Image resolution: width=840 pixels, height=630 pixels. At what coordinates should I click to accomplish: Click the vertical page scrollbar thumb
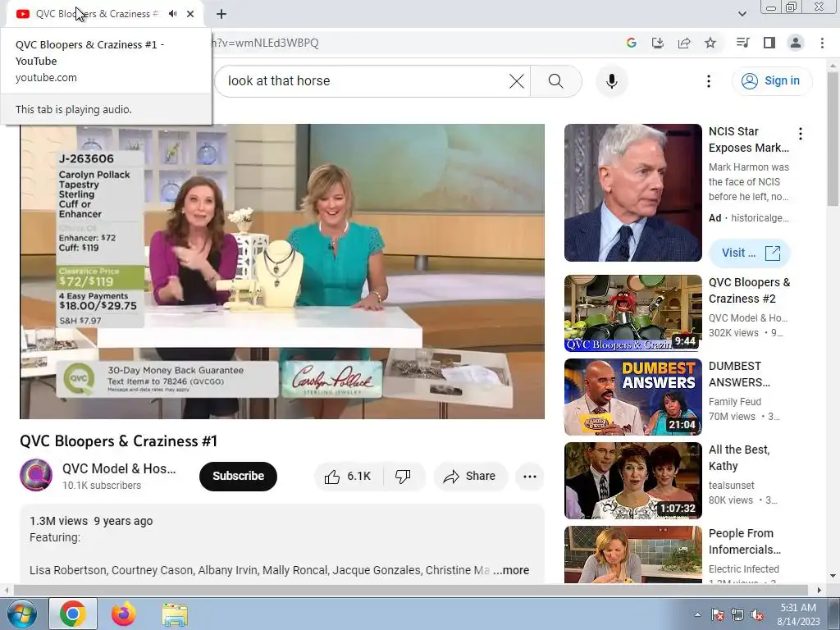click(833, 138)
